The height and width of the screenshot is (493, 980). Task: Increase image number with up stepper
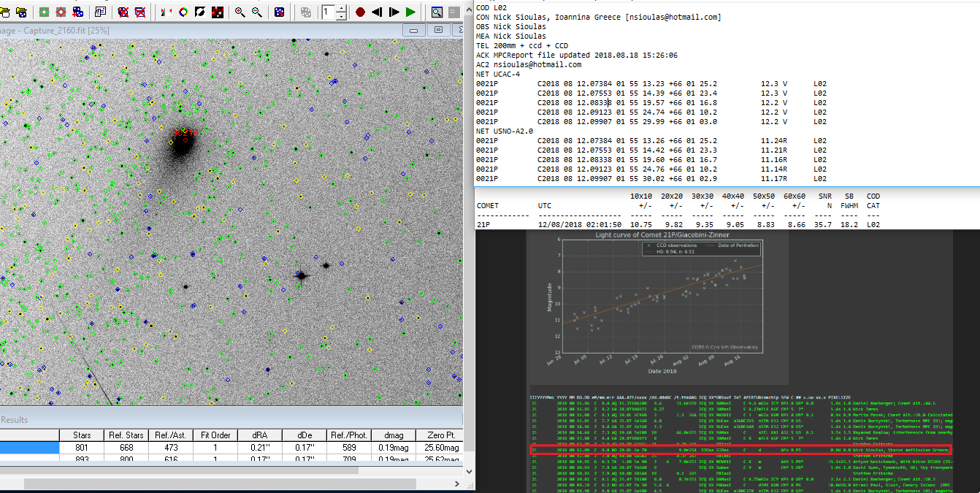tap(341, 8)
